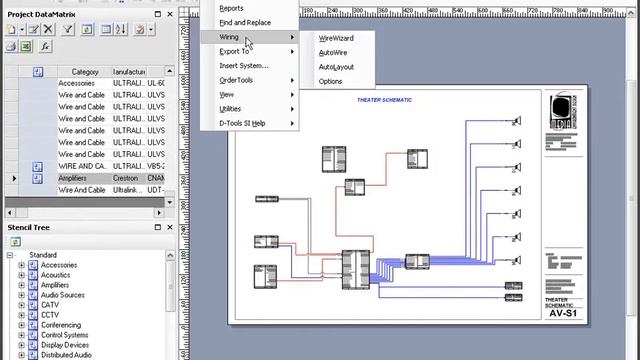This screenshot has width=640, height=360.
Task: Select AutoLayout in the Wiring submenu
Action: tap(337, 67)
